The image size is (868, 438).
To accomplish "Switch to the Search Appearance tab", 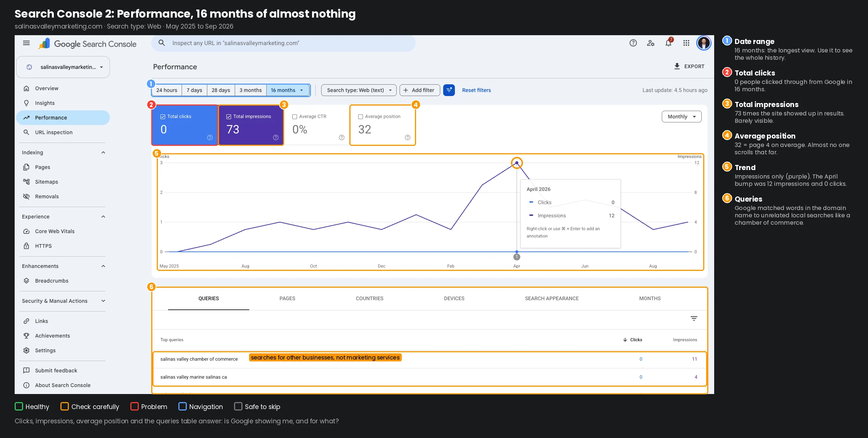I will pos(552,298).
